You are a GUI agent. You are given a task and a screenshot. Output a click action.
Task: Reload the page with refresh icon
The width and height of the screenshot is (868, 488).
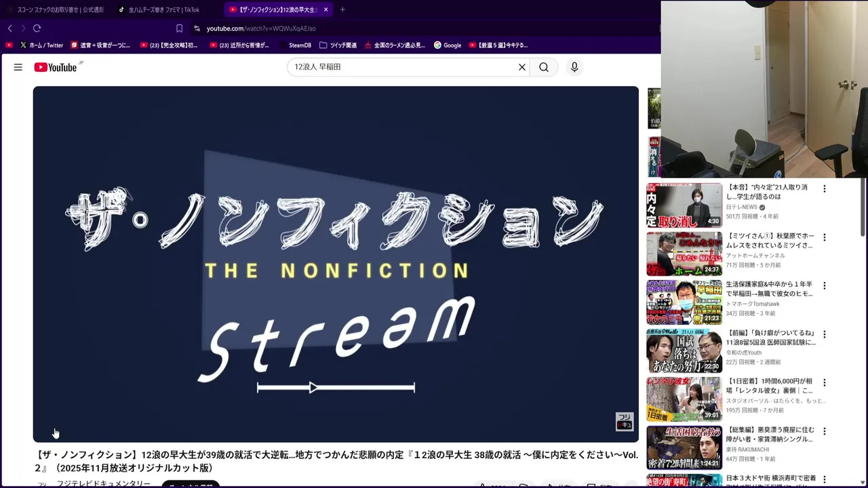pos(37,28)
